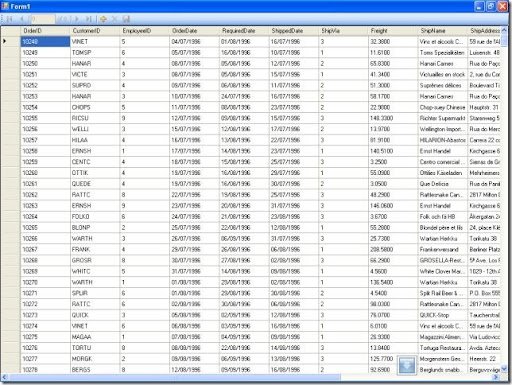
Task: Click the OrderDate cell 04/07/1996
Action: 194,41
